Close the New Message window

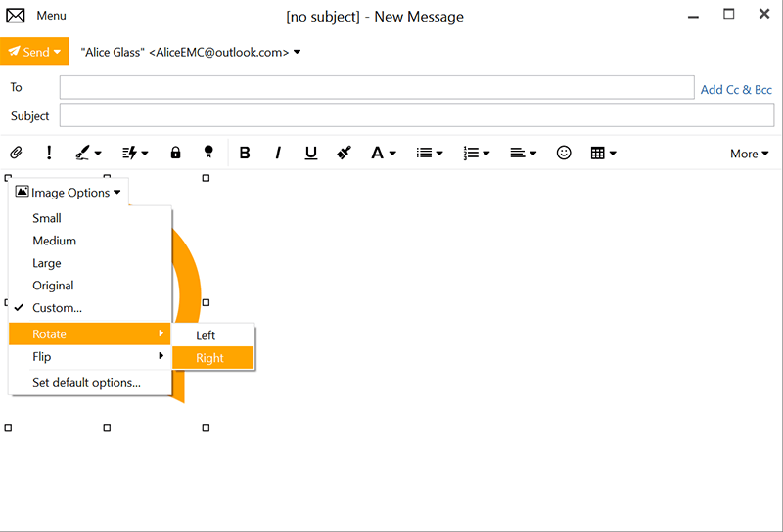[x=764, y=14]
